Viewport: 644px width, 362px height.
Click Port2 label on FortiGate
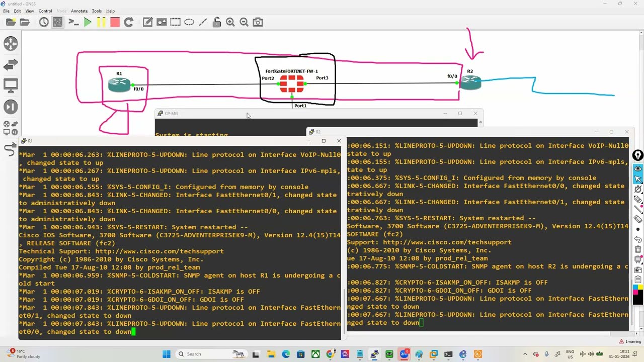(268, 78)
